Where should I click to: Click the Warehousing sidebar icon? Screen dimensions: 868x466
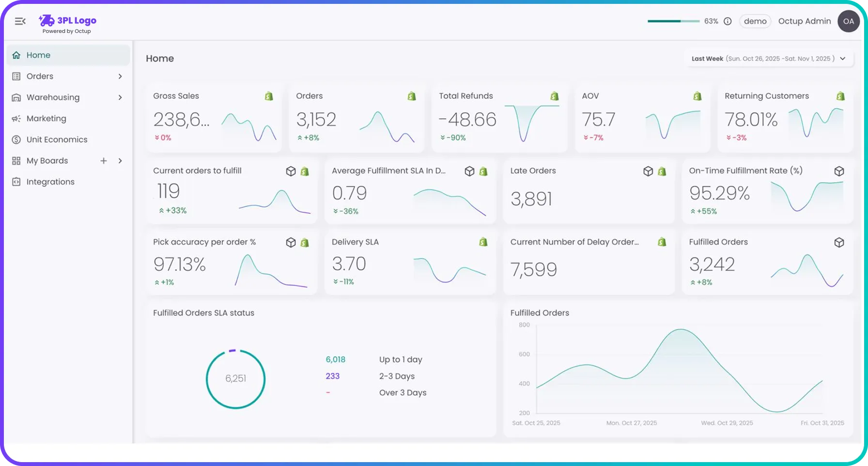click(16, 97)
